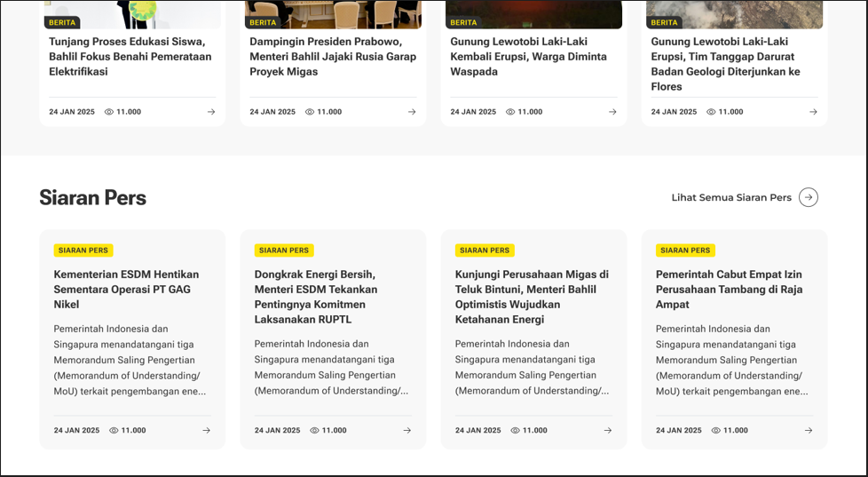The width and height of the screenshot is (868, 477).
Task: Click eye views icon on PT GAG Nikel card
Action: [x=114, y=431]
